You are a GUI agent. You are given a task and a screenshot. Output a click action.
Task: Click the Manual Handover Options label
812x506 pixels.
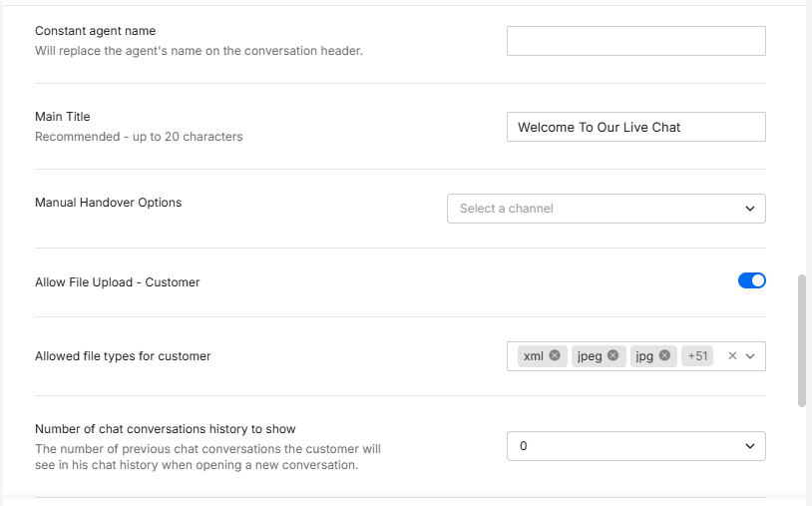coord(108,203)
